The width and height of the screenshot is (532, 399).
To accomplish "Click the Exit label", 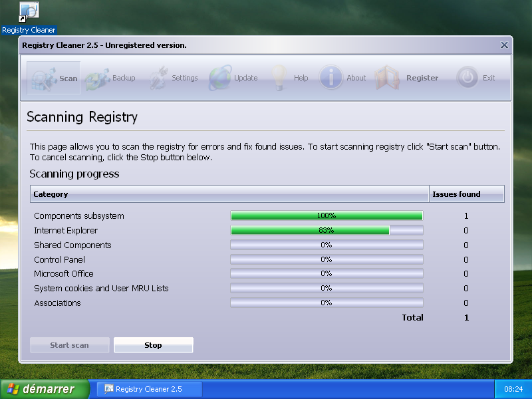I will click(489, 78).
